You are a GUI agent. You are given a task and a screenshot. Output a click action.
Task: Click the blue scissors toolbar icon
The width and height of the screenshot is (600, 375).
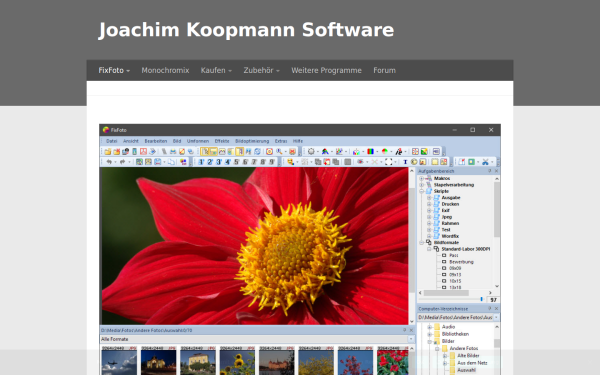point(485,162)
